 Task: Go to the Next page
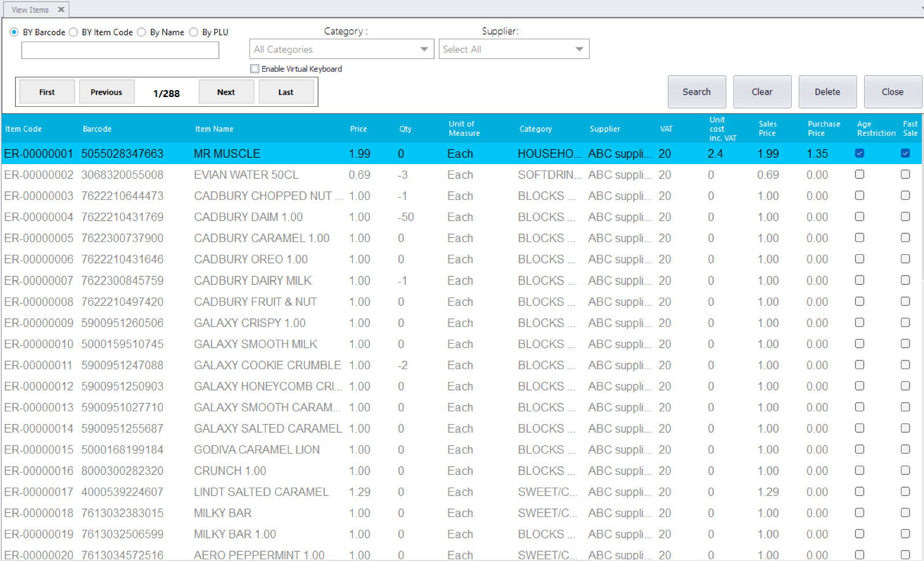point(226,92)
